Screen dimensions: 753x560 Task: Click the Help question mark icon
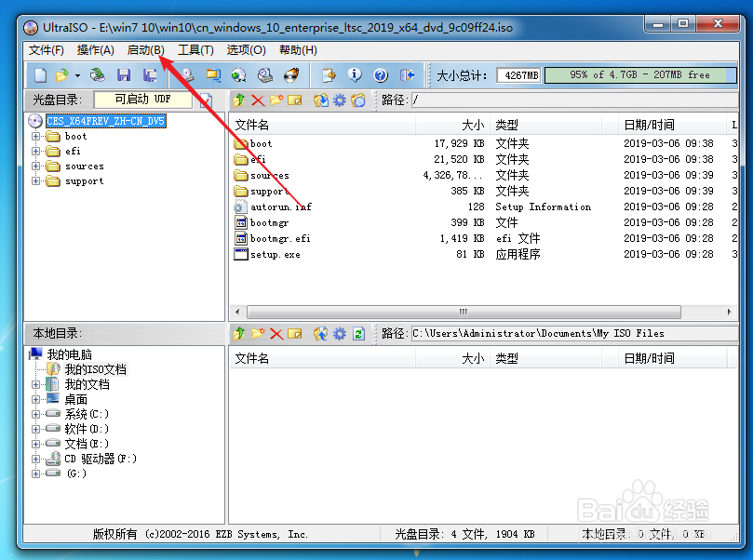tap(381, 75)
